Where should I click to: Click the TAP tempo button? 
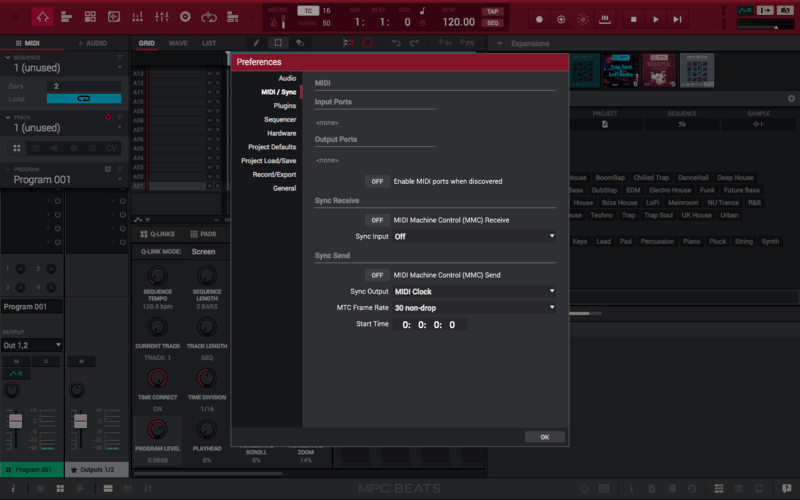point(492,11)
